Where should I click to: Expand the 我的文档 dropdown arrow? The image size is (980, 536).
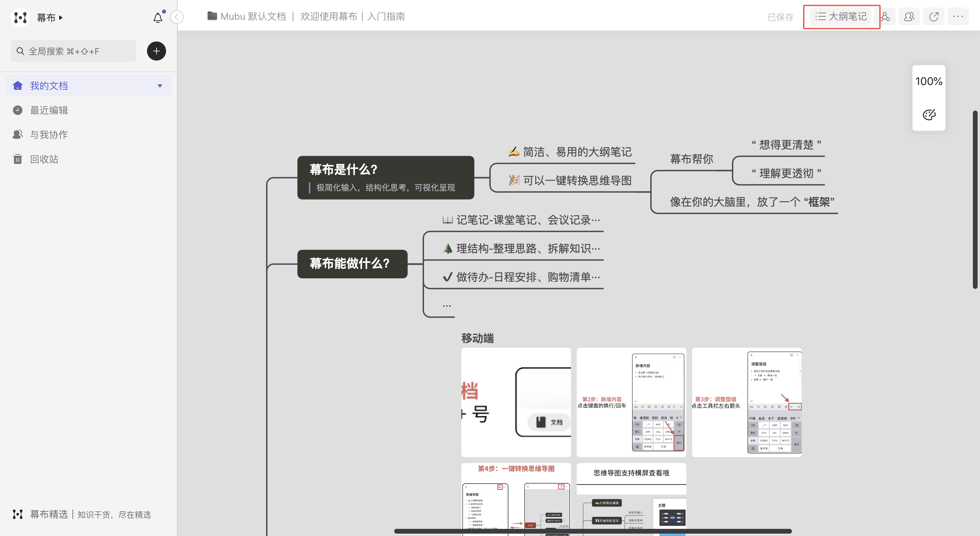[x=160, y=86]
